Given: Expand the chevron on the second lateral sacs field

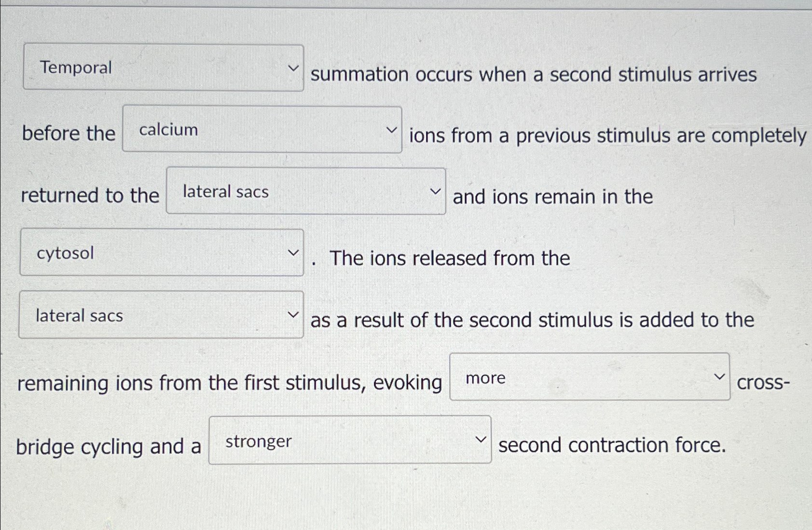Looking at the screenshot, I should (293, 314).
